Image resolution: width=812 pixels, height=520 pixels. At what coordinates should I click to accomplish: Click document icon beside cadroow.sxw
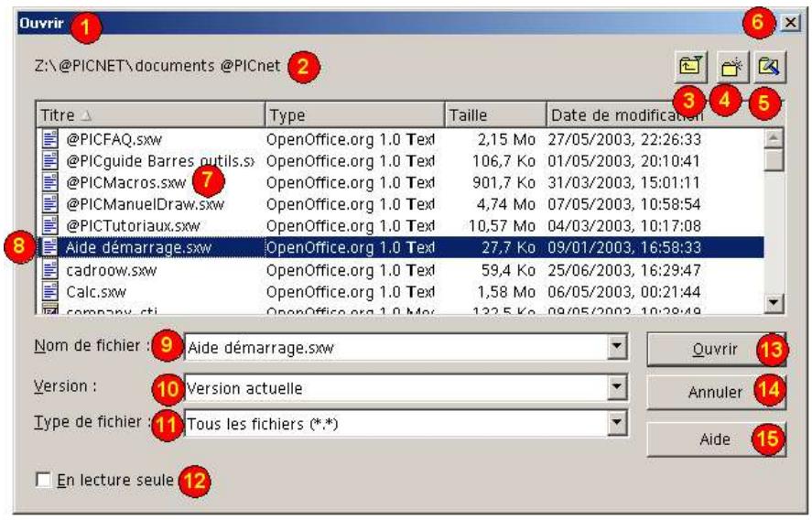[x=49, y=270]
